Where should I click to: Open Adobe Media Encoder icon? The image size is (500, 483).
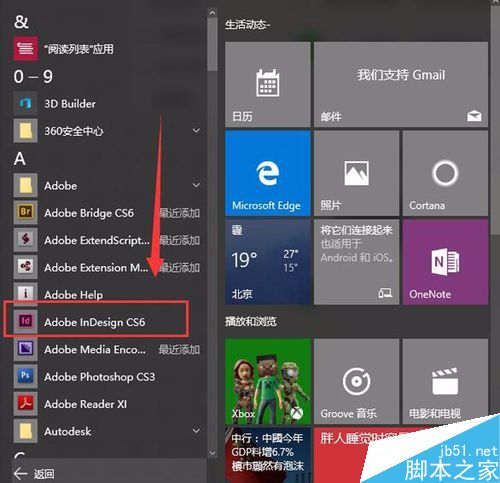[25, 349]
